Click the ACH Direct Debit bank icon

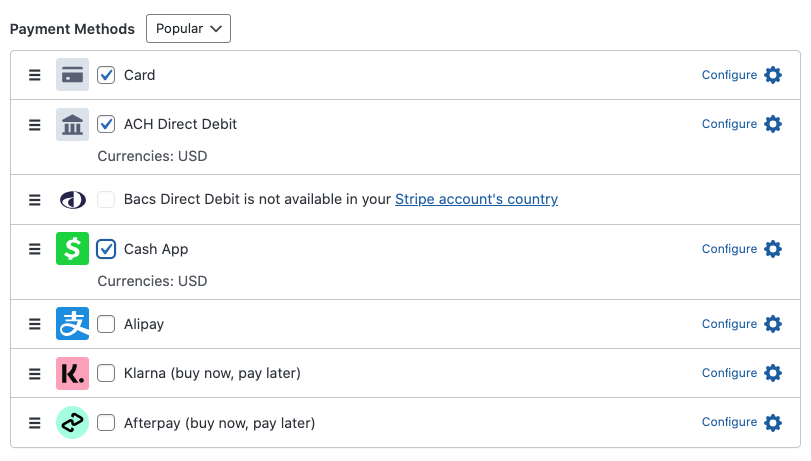72,124
